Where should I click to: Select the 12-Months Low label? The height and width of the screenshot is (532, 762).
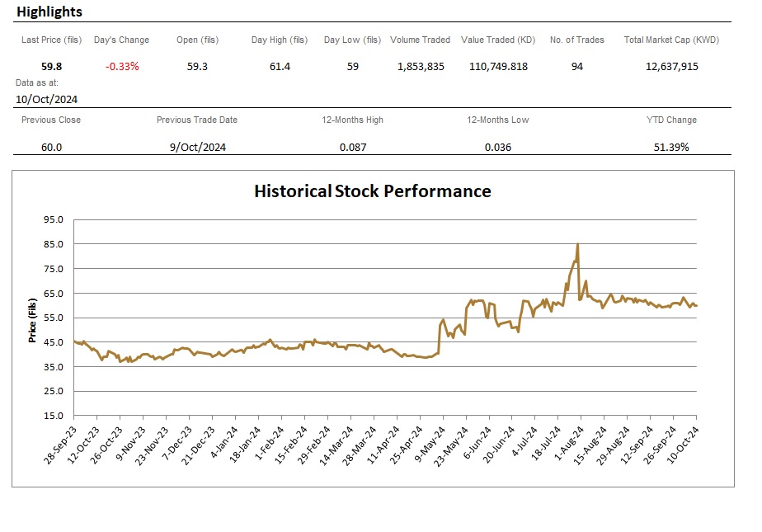pyautogui.click(x=497, y=120)
